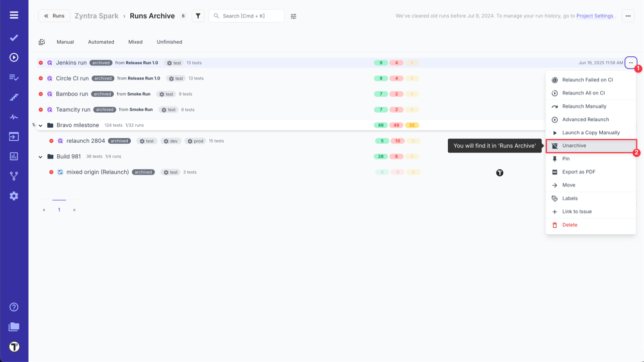Open the import/export icon in sidebar

click(14, 136)
